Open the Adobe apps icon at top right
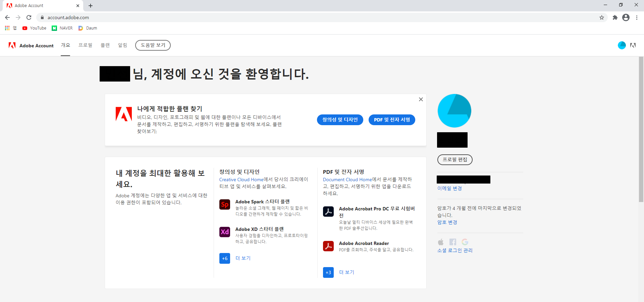This screenshot has height=302, width=644. pyautogui.click(x=633, y=45)
